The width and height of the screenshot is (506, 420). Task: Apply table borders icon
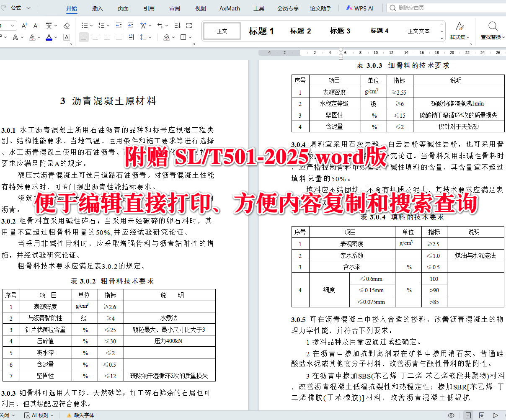(183, 37)
